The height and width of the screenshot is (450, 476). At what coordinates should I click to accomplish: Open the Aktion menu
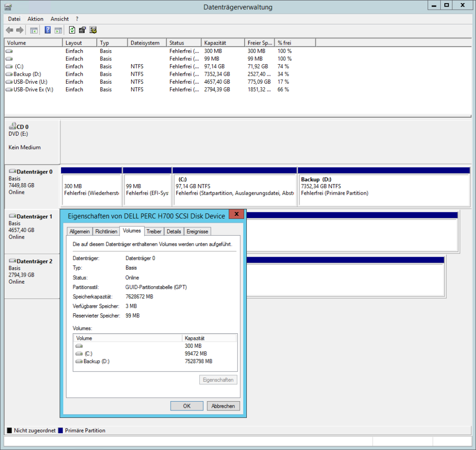click(35, 19)
